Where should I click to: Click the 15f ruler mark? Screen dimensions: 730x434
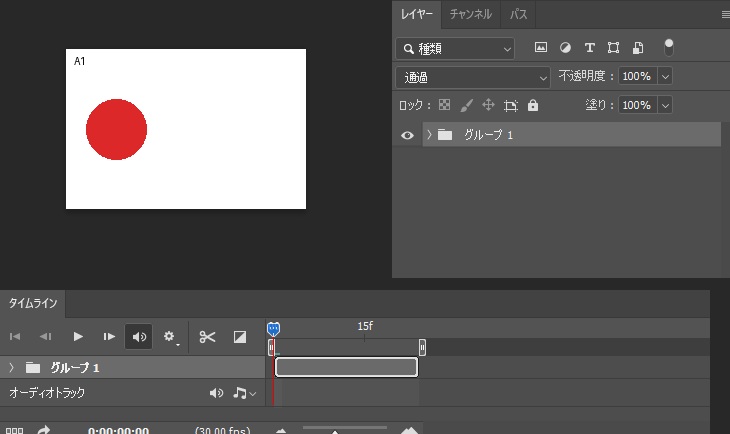point(365,326)
